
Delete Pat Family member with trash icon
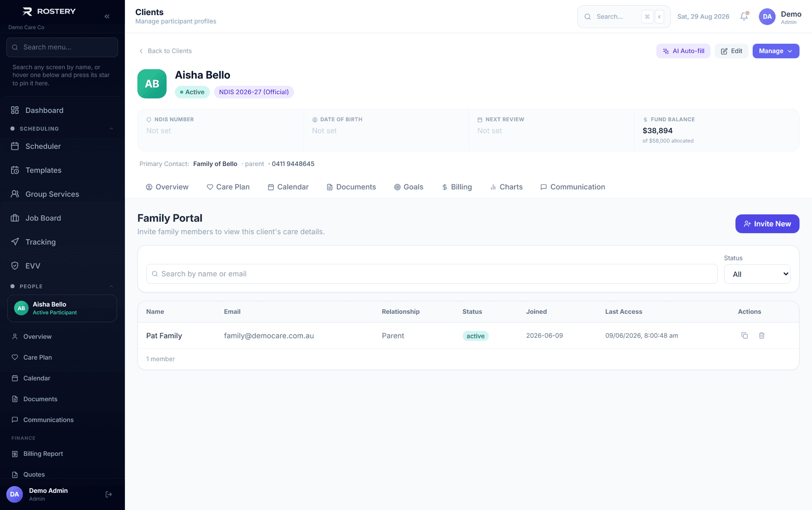(762, 336)
